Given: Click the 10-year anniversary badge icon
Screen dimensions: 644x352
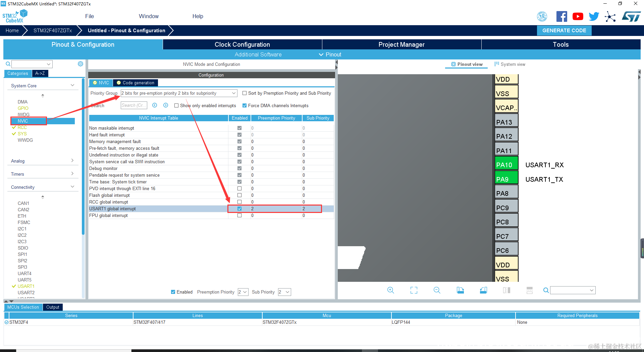Looking at the screenshot, I should click(x=542, y=16).
